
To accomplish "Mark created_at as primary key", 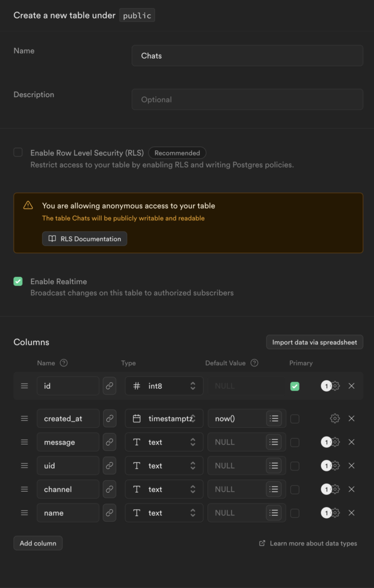I will pos(295,419).
